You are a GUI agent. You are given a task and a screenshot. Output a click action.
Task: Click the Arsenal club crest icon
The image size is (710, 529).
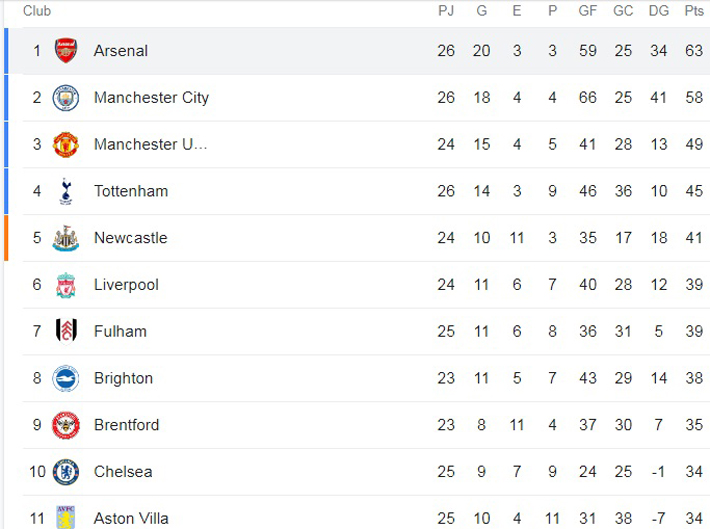coord(66,51)
